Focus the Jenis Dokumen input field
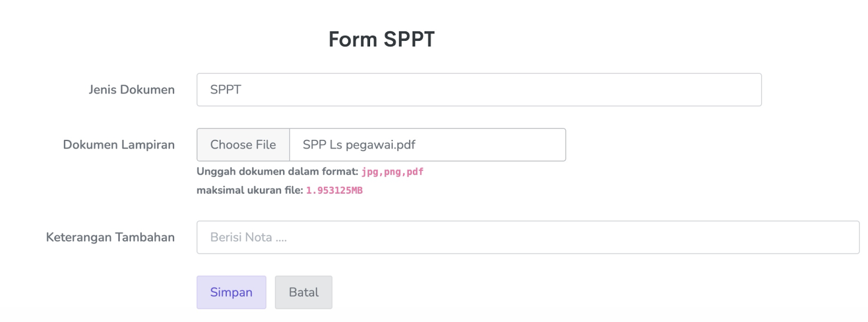The width and height of the screenshot is (868, 322). coord(478,90)
